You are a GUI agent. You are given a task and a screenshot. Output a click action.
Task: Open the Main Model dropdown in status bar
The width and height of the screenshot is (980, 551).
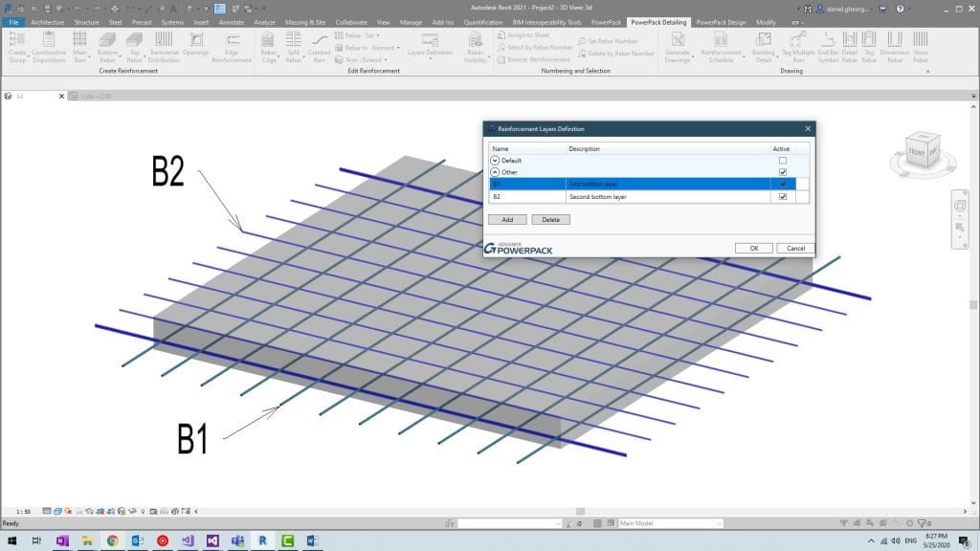point(671,523)
